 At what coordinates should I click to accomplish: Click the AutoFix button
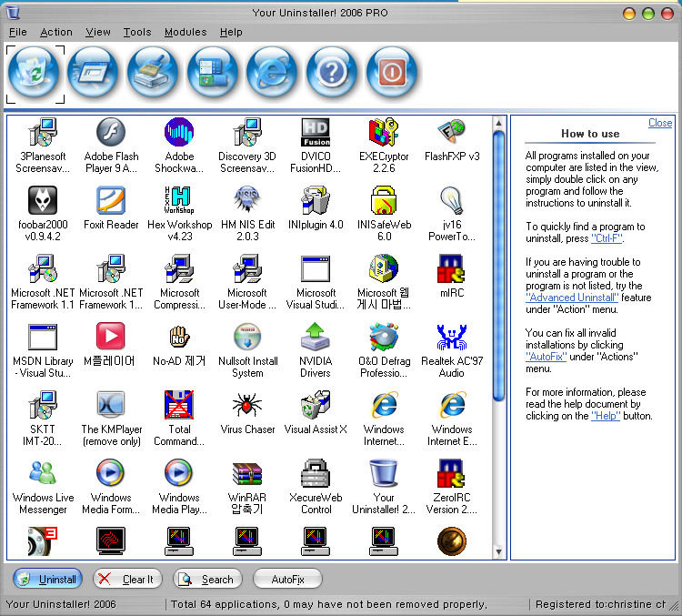(x=287, y=579)
